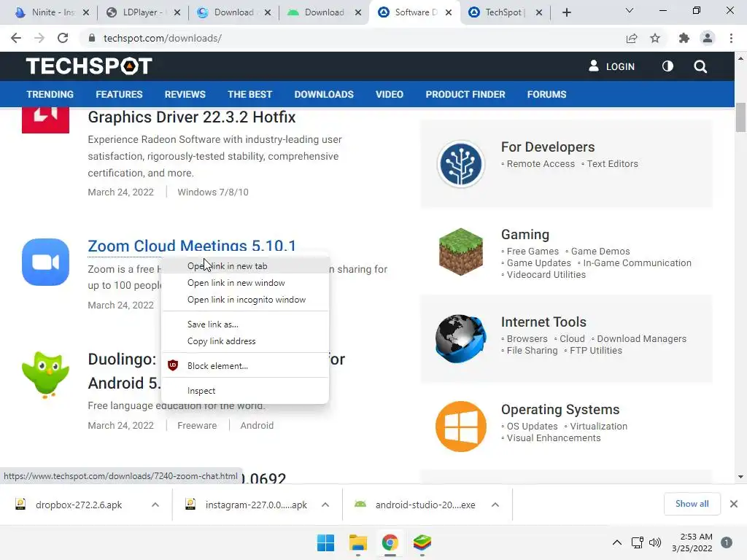
Task: Reload the page with refresh icon
Action: click(63, 38)
